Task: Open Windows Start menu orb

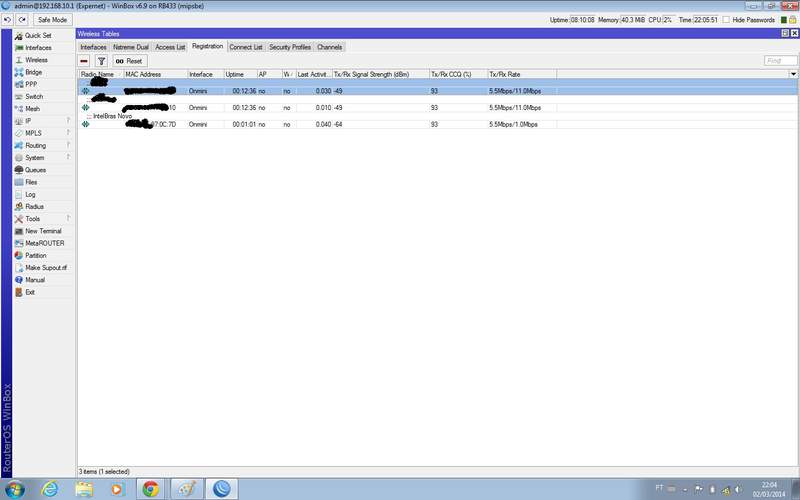Action: (14, 489)
